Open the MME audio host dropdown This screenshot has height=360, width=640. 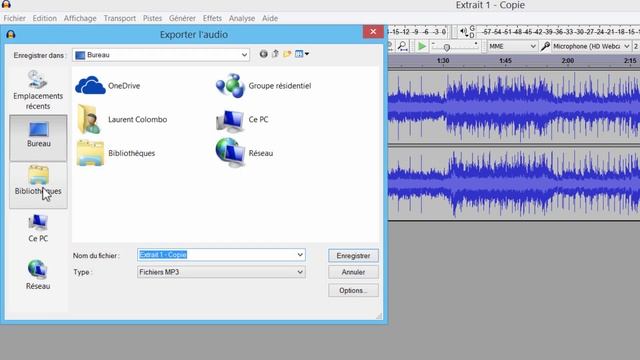coord(512,47)
